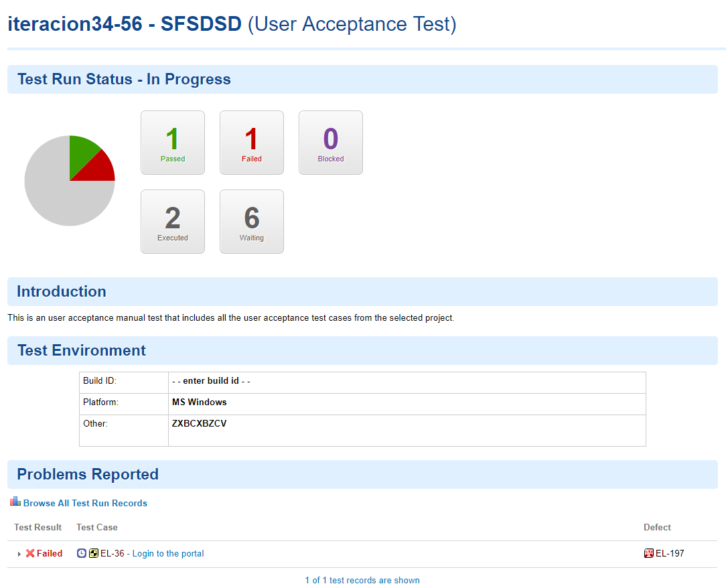Expand the Failed test record row

click(19, 554)
